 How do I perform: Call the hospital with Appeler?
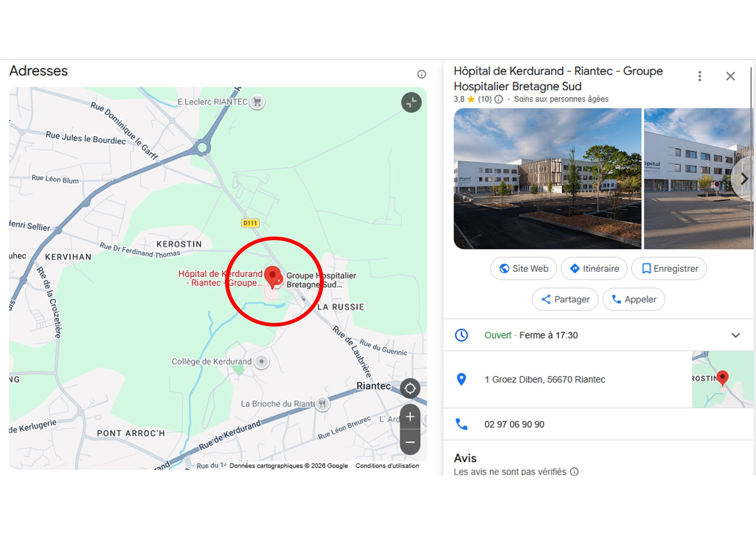[x=633, y=299]
